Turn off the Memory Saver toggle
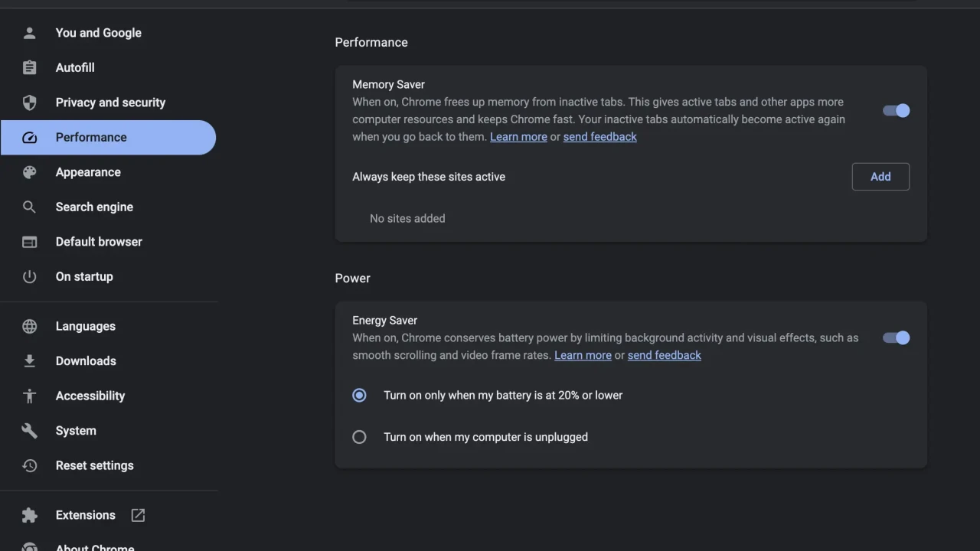 click(896, 111)
